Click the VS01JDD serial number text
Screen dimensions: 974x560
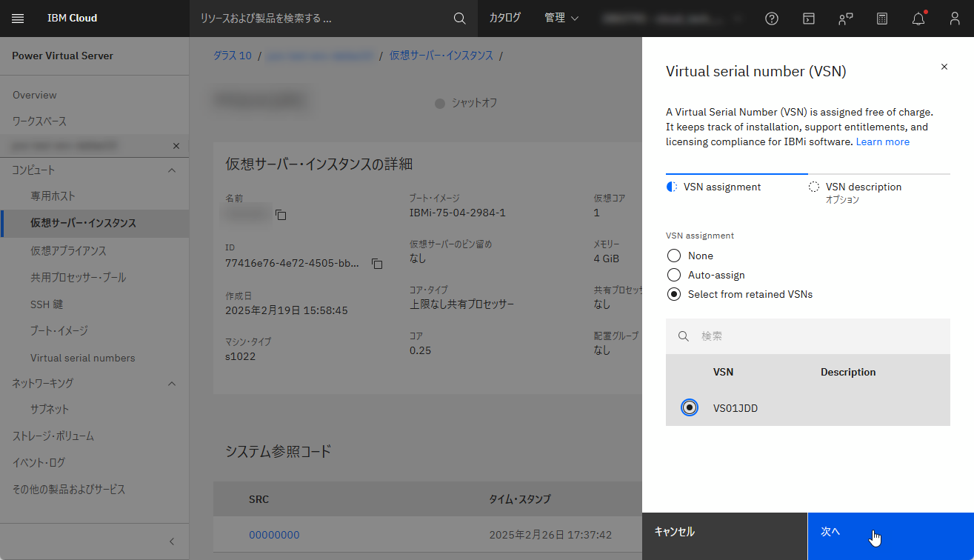tap(735, 408)
